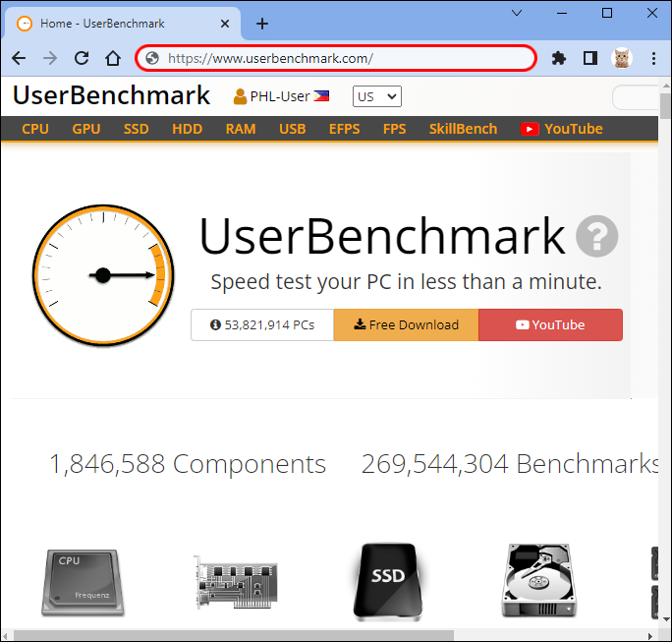Screen dimensions: 672x642
Task: Click the horizontal scrollbar thumb
Action: [234, 635]
